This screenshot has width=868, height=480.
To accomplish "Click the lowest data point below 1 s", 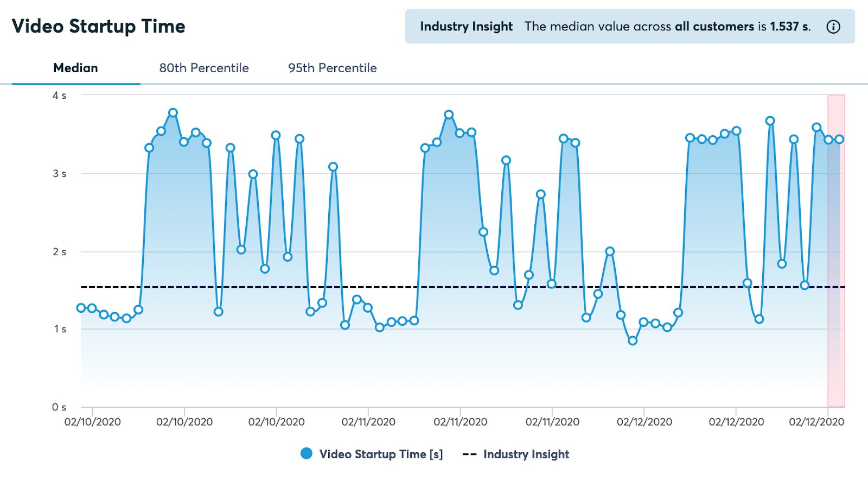I will (x=633, y=341).
